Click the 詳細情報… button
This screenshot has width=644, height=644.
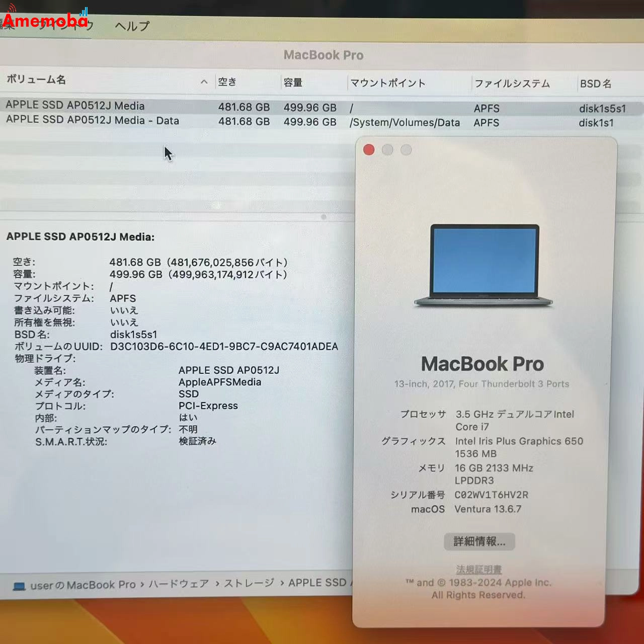click(479, 541)
